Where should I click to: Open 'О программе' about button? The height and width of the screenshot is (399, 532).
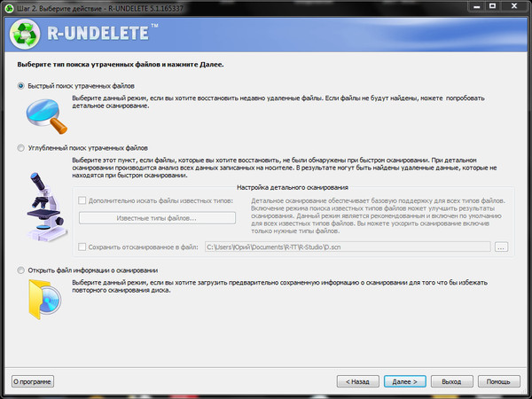point(33,381)
